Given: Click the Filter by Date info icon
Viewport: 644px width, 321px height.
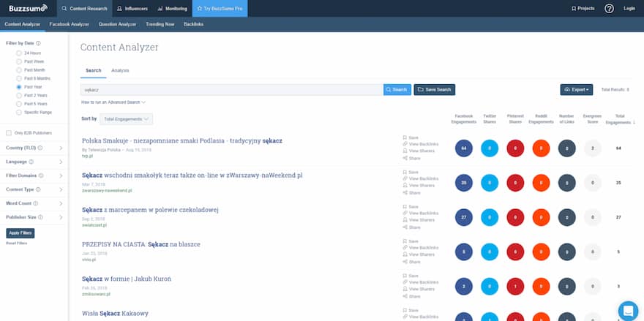Looking at the screenshot, I should coord(38,43).
